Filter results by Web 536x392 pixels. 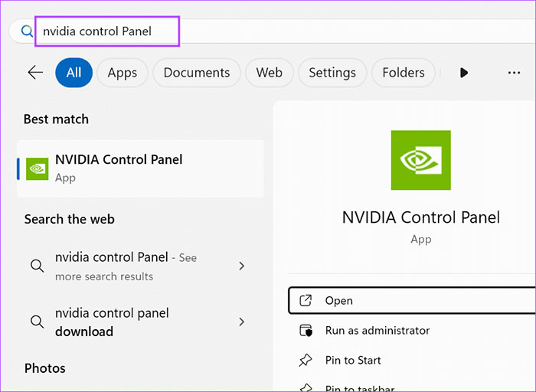coord(270,73)
